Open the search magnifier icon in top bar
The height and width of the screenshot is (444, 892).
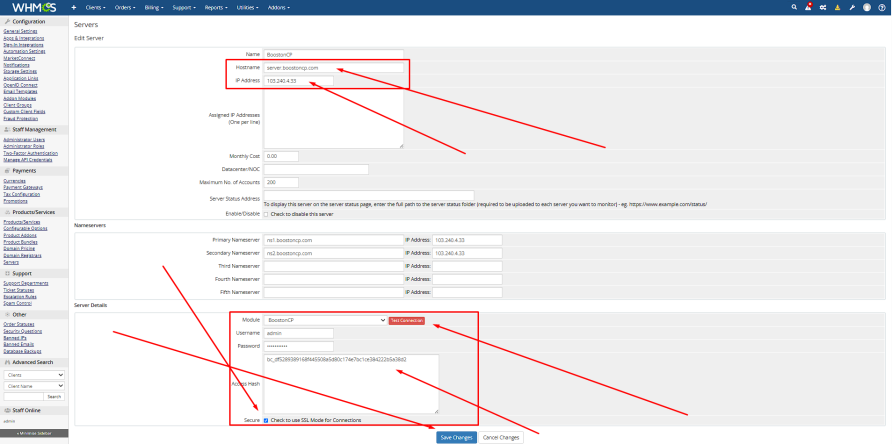click(x=794, y=7)
